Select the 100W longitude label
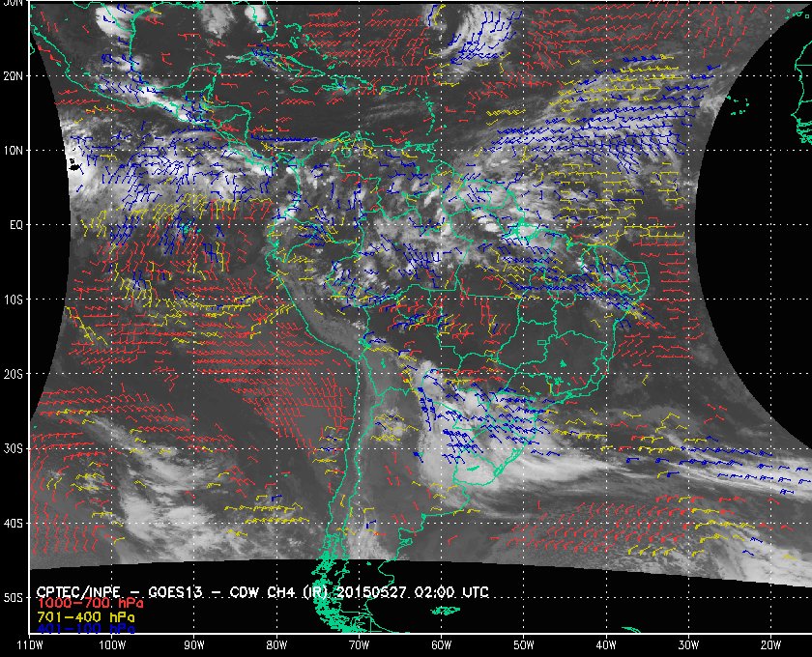Screen dimensions: 812x657 coord(112,645)
